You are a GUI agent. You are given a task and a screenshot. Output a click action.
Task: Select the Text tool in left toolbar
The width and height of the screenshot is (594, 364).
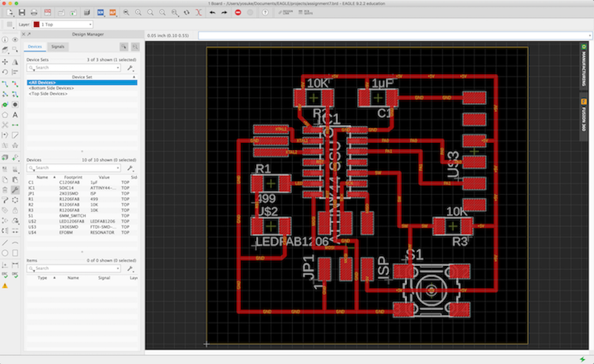click(15, 115)
